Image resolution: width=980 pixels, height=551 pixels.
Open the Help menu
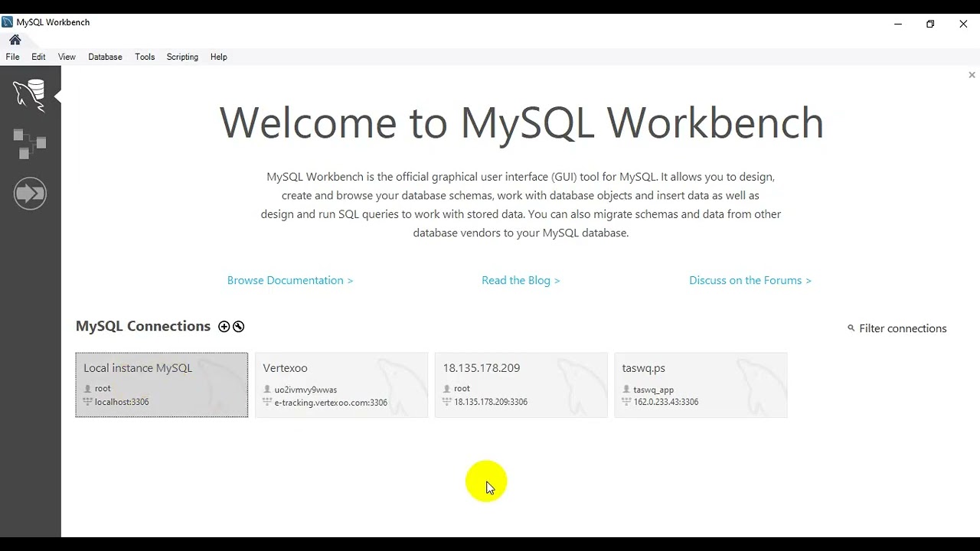pos(218,57)
